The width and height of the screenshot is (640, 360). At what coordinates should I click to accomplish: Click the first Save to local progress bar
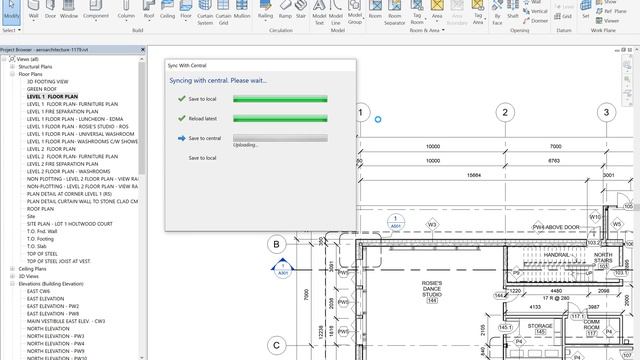point(280,99)
